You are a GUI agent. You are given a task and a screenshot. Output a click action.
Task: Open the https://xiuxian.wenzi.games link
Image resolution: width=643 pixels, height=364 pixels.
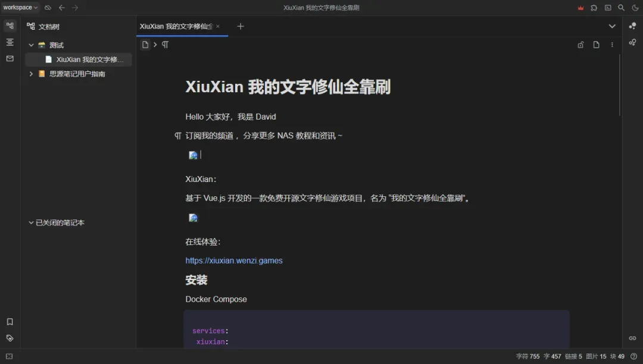[234, 261]
